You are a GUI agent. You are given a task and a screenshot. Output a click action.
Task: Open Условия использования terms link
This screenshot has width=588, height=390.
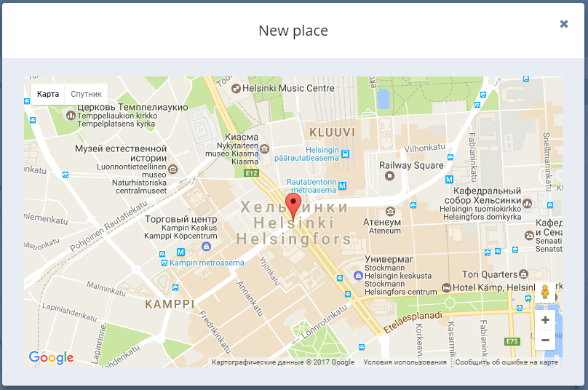click(x=405, y=362)
